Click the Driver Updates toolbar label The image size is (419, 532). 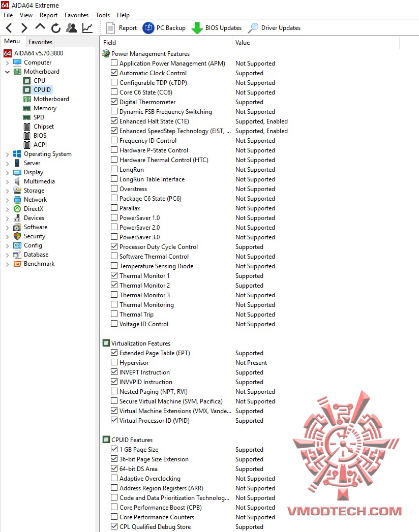281,28
